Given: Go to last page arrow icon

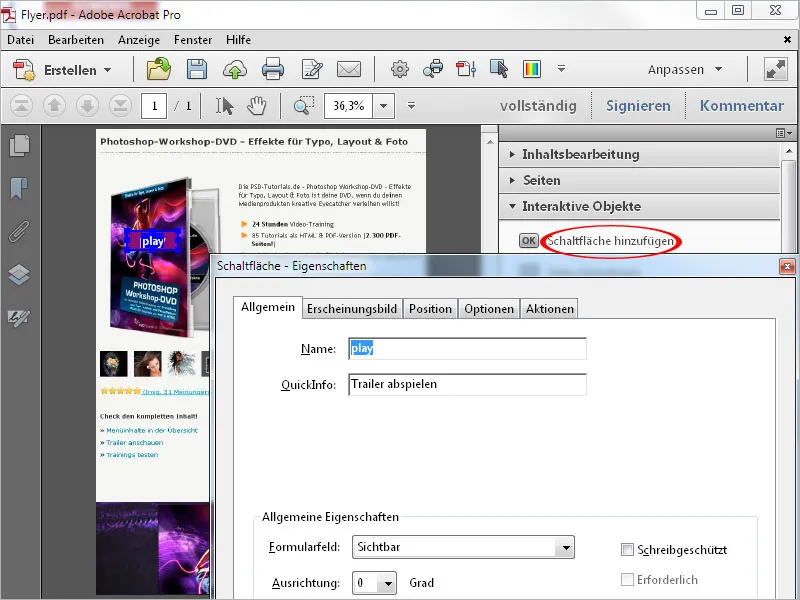Looking at the screenshot, I should point(120,106).
